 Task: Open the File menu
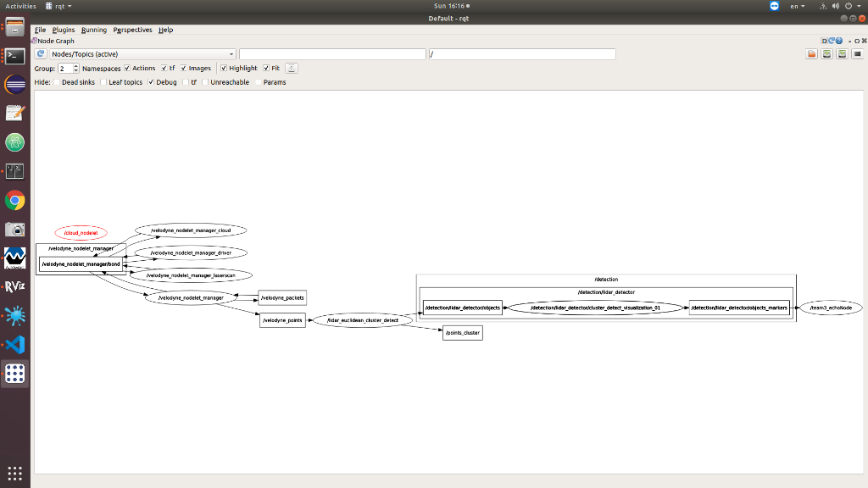tap(41, 30)
